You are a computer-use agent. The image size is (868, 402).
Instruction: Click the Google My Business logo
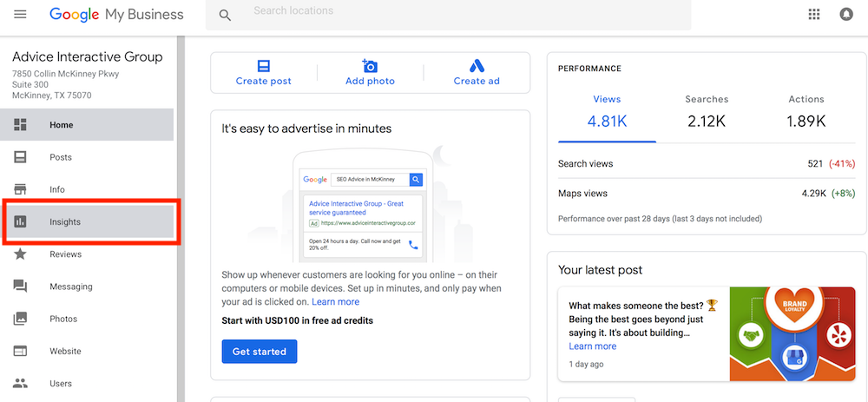[x=116, y=15]
